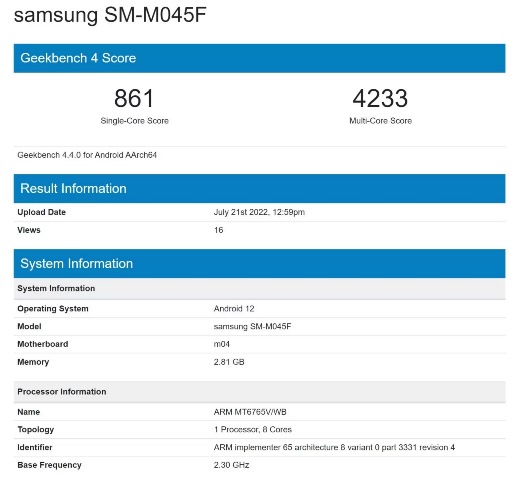Image resolution: width=515 pixels, height=480 pixels.
Task: Click the 'Base Frequency' row label
Action: (x=49, y=465)
